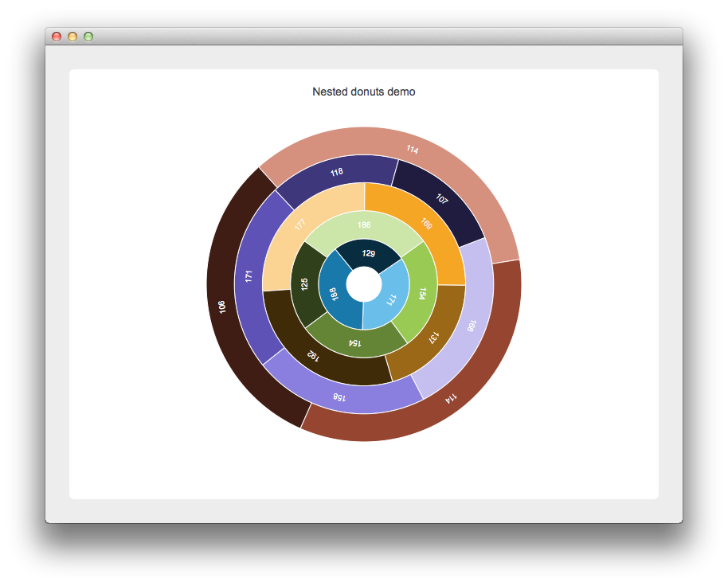Click the olive green segment labeled 154
Screen dimensions: 728x586
(x=355, y=342)
